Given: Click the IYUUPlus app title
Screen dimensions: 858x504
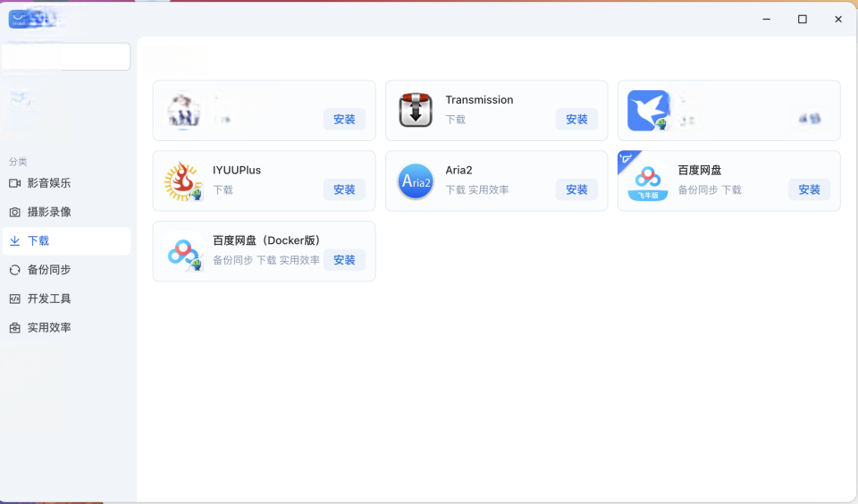Looking at the screenshot, I should tap(237, 170).
